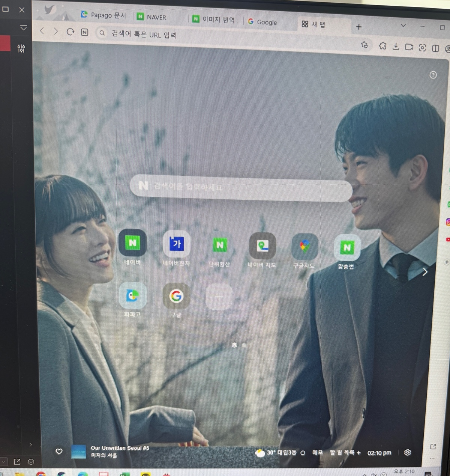Click the downloads icon in the toolbar
The image size is (450, 476).
tap(396, 47)
